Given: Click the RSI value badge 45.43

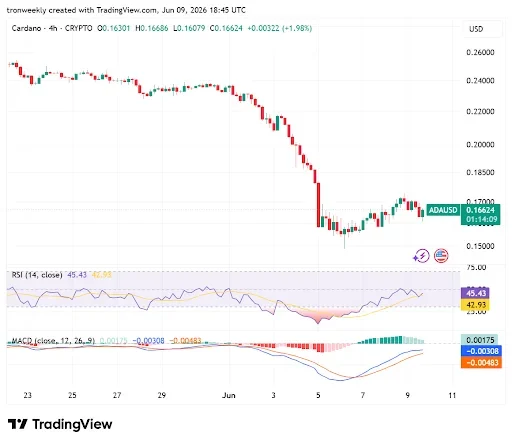Looking at the screenshot, I should [475, 293].
